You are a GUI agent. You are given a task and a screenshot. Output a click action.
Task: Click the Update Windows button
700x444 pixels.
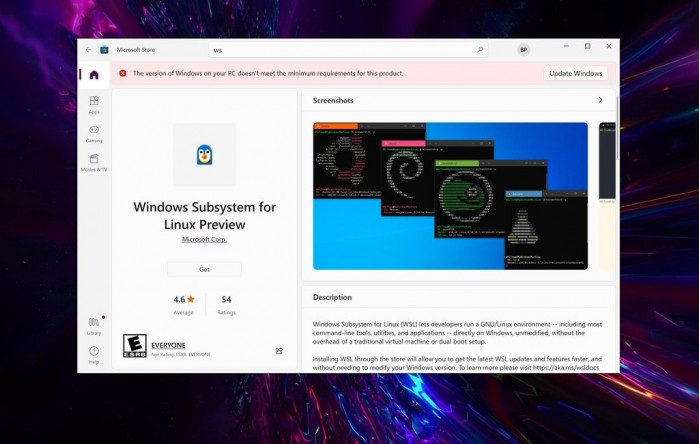click(575, 73)
